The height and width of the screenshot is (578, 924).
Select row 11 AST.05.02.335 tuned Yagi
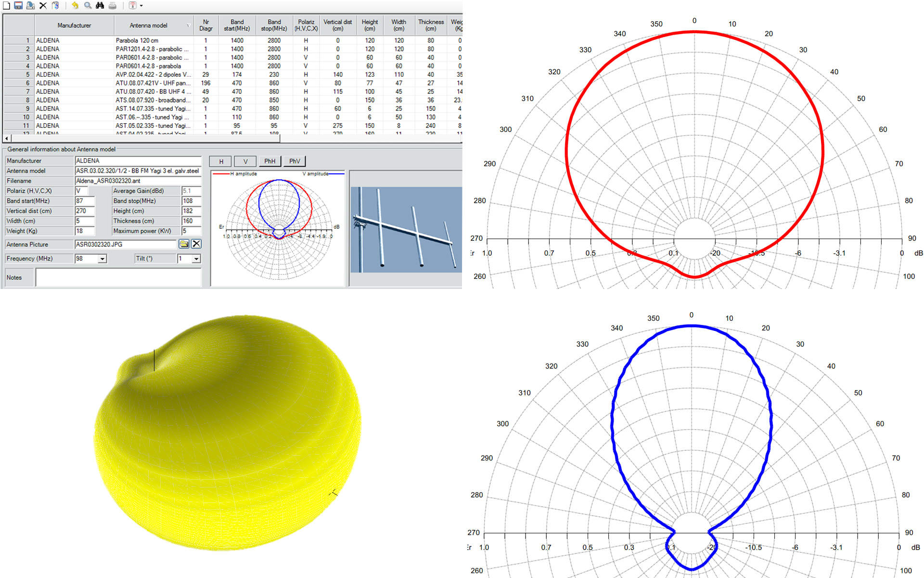pos(233,126)
